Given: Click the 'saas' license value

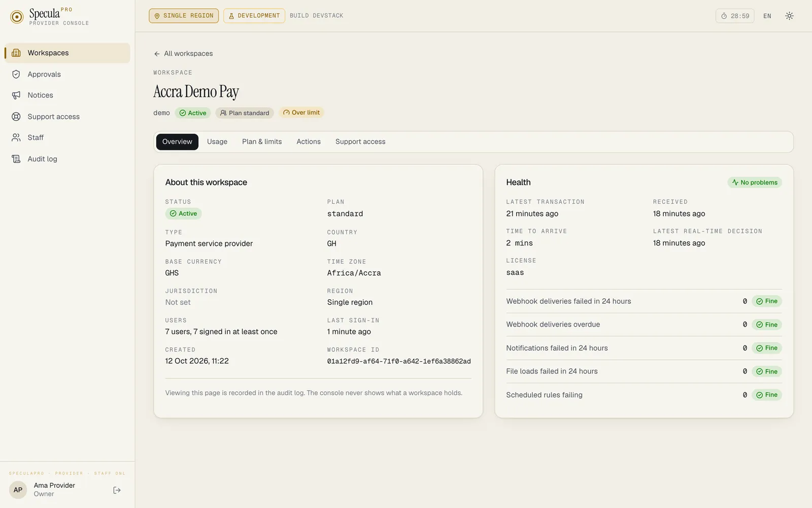Looking at the screenshot, I should click(x=515, y=273).
